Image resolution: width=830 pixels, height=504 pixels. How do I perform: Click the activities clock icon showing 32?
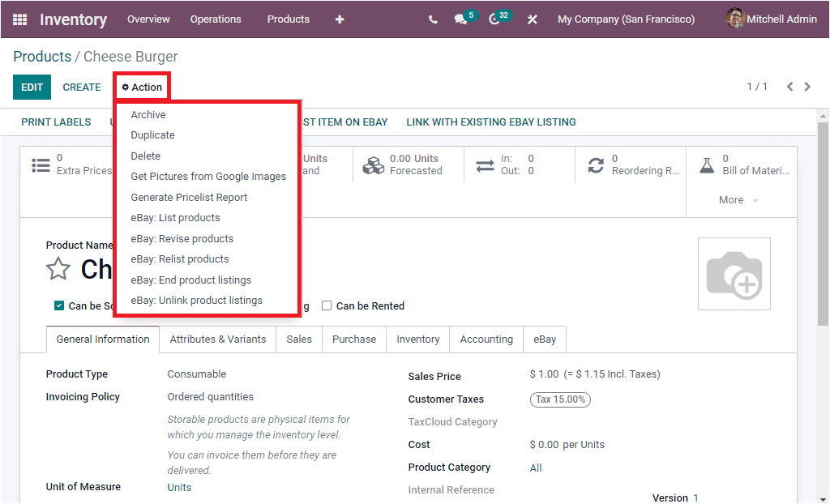pyautogui.click(x=495, y=19)
